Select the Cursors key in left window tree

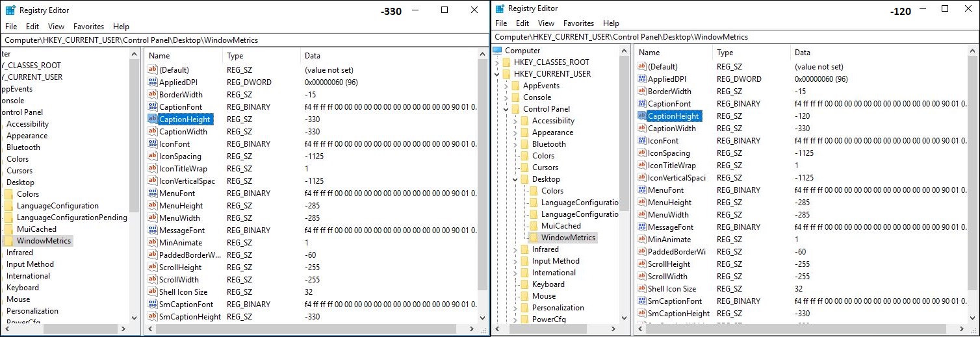[19, 170]
